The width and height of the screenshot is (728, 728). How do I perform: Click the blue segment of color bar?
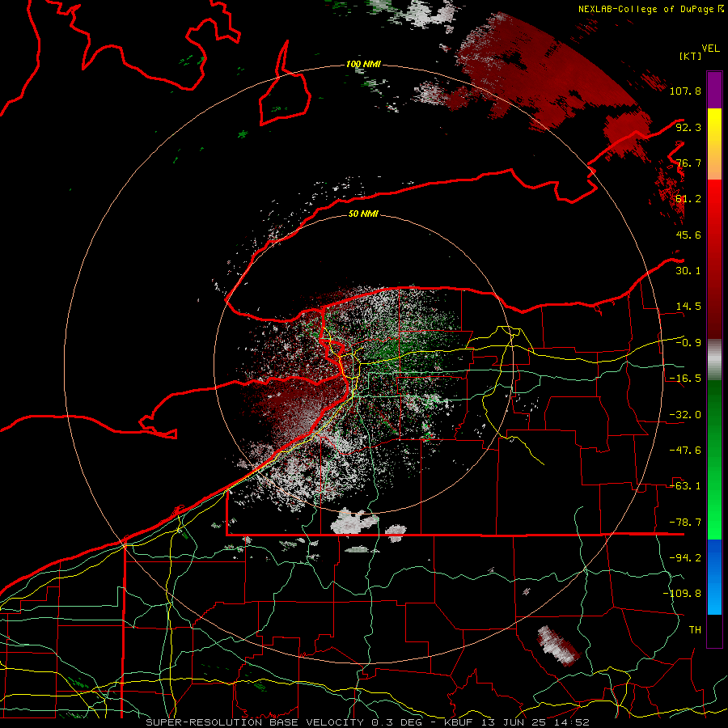pyautogui.click(x=714, y=577)
